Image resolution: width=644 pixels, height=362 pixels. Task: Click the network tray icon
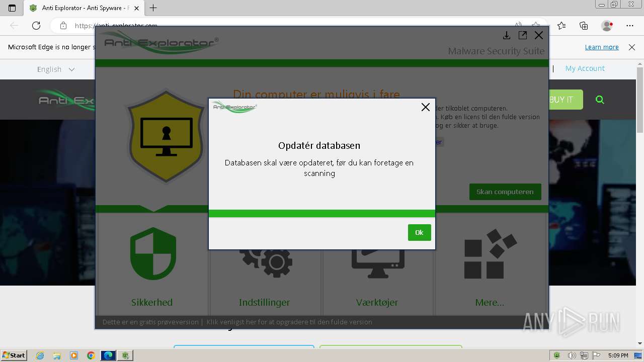click(584, 355)
